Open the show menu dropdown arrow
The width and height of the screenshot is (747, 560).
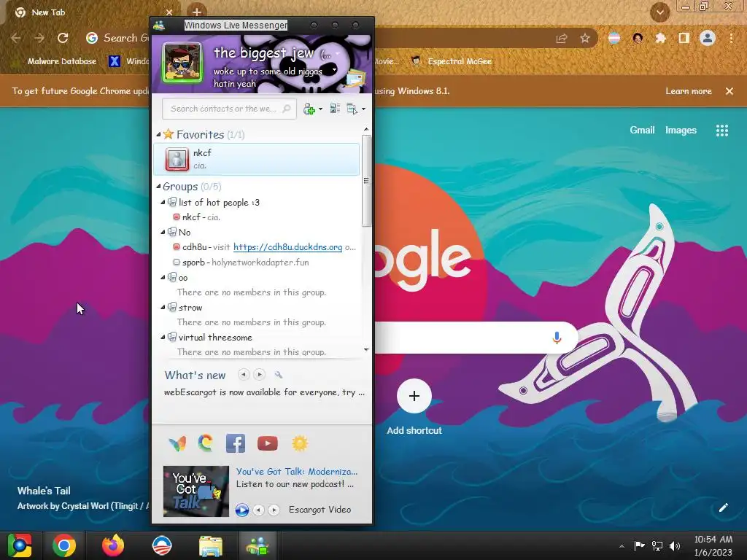click(x=363, y=109)
